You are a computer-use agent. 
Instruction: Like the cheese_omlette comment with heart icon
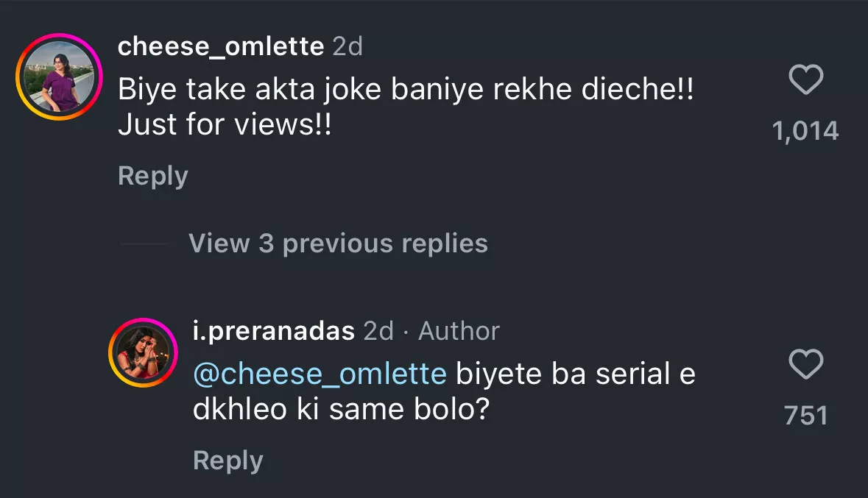pos(805,80)
